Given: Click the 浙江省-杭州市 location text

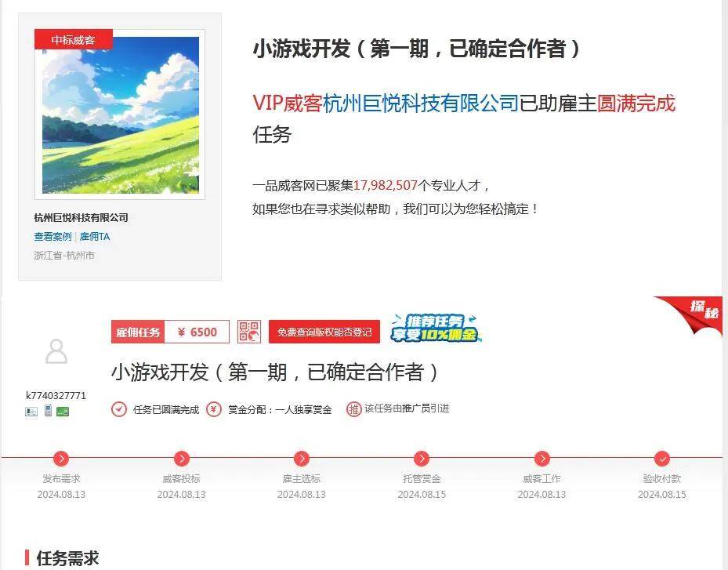Looking at the screenshot, I should click(64, 256).
